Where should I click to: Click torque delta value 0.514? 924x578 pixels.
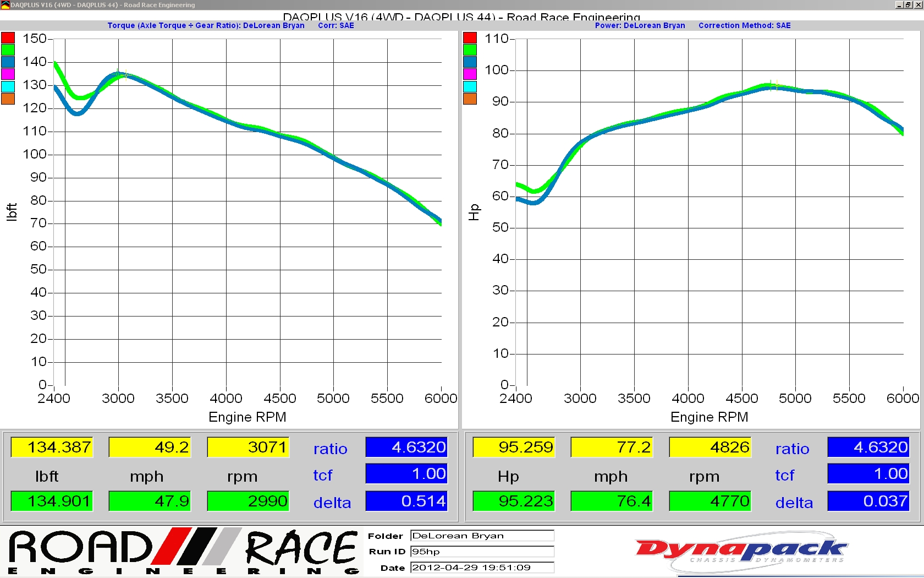[406, 501]
